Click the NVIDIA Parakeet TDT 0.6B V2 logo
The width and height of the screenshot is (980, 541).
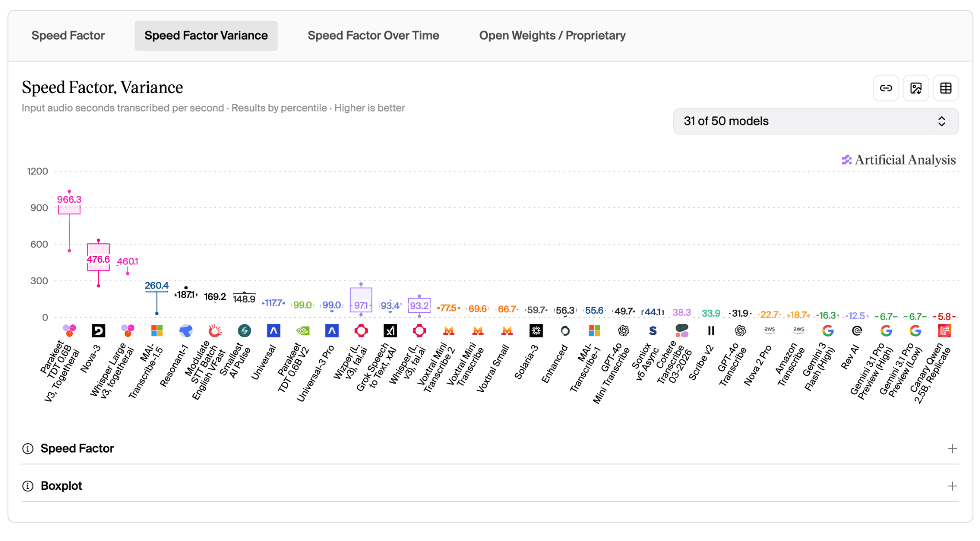pos(302,331)
